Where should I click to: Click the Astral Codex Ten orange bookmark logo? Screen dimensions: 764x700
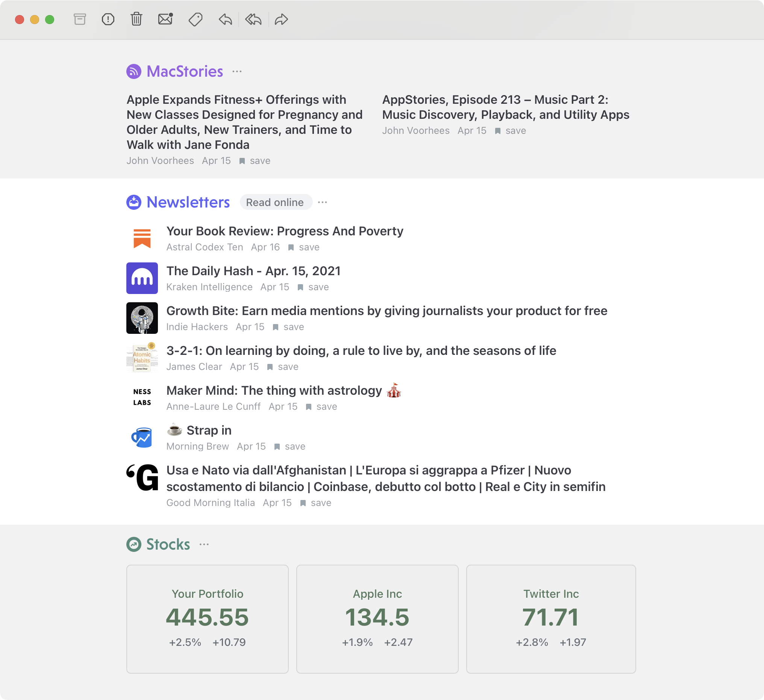(x=142, y=239)
